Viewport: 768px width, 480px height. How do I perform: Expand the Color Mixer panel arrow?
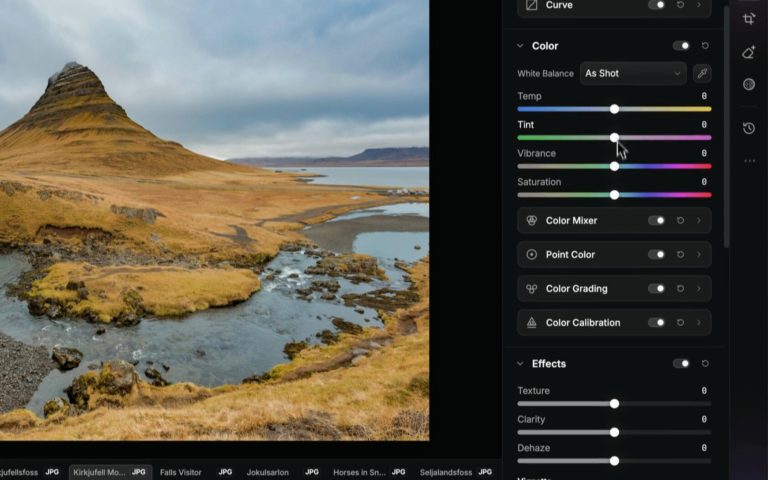[x=699, y=220]
